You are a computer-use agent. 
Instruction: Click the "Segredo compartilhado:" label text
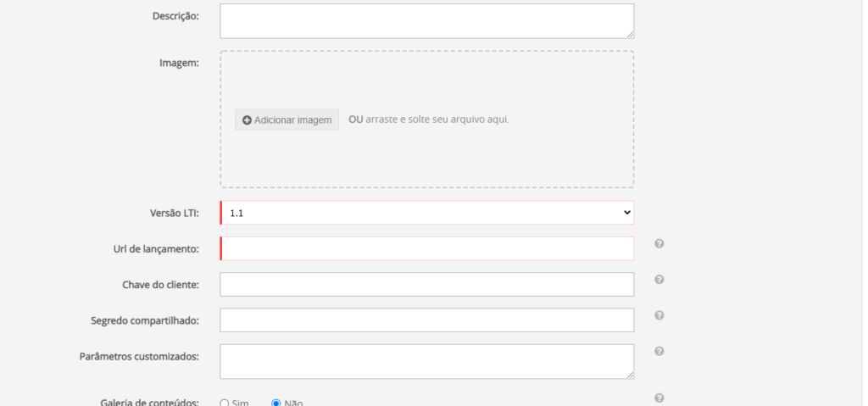point(144,320)
